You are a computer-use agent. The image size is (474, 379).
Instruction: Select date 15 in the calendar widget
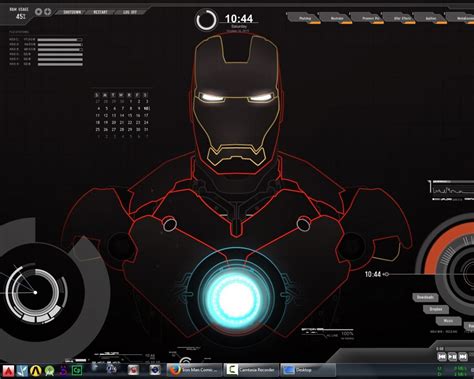click(130, 115)
